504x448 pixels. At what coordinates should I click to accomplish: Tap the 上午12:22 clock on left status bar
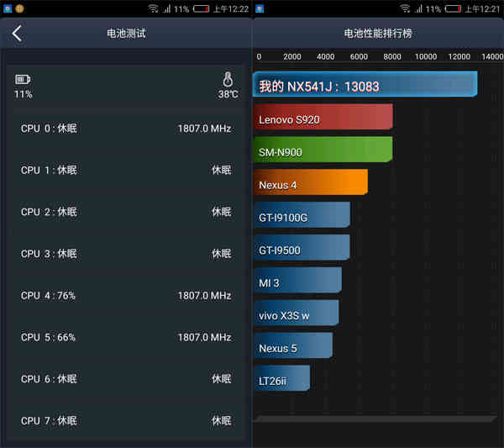[x=231, y=9]
